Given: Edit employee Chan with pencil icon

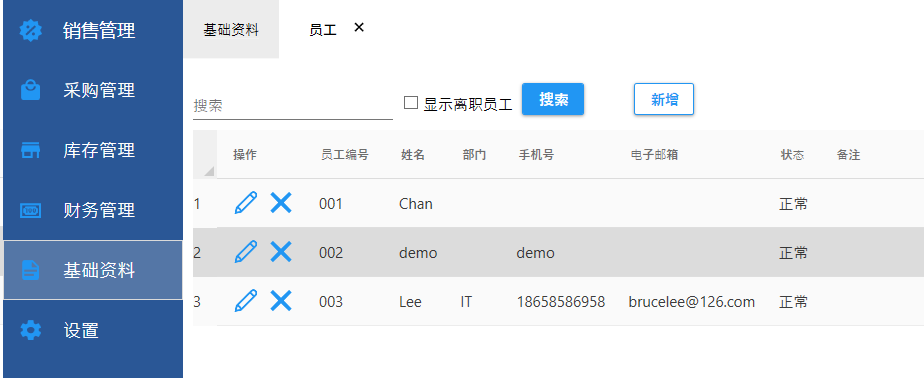Looking at the screenshot, I should [x=246, y=203].
